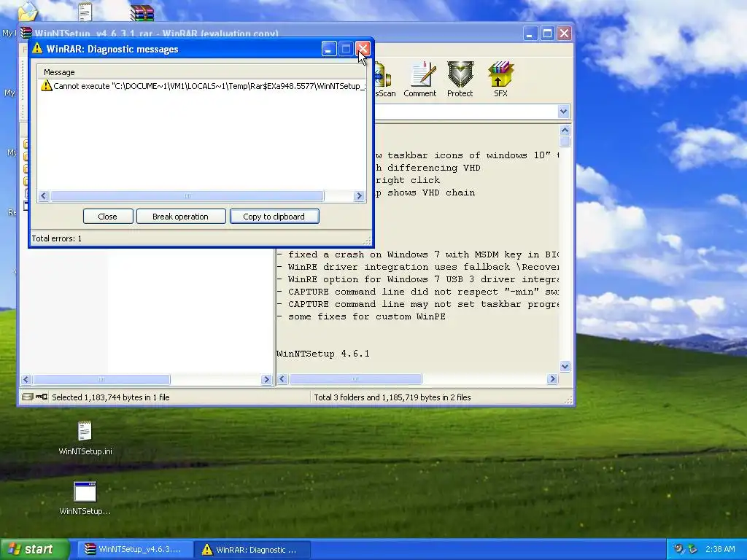The height and width of the screenshot is (560, 747).
Task: Minimize the WinRAR main window
Action: pyautogui.click(x=530, y=34)
